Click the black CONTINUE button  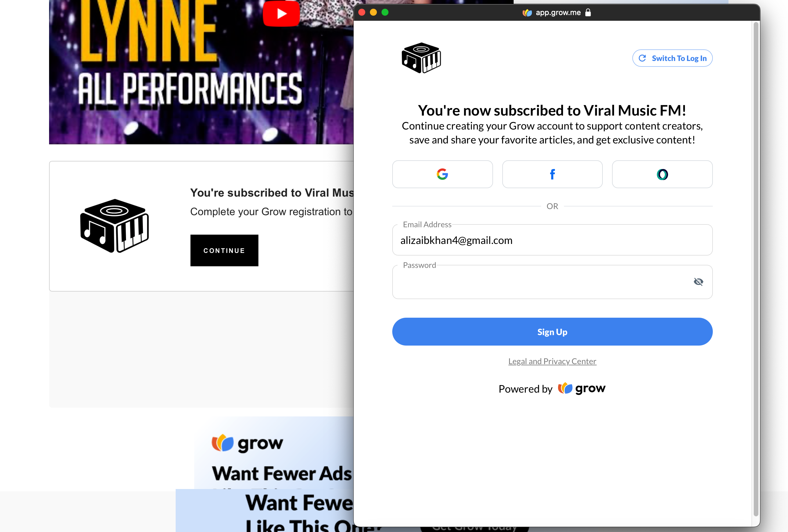[224, 251]
